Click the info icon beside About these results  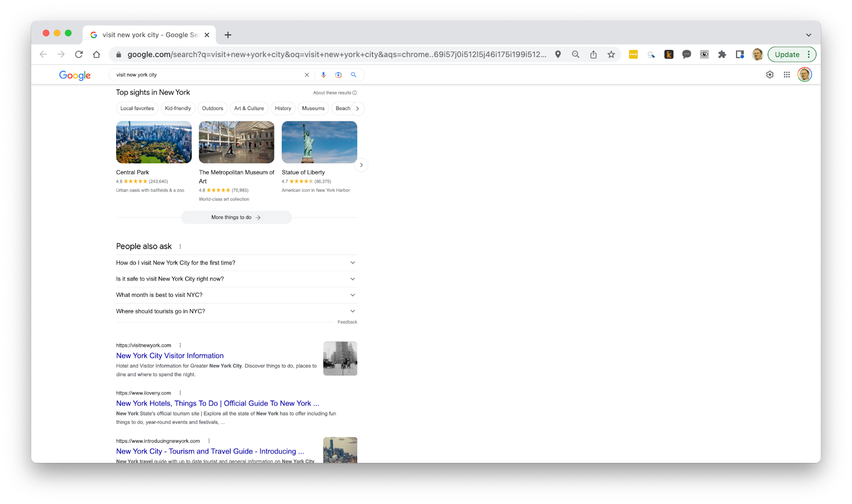355,93
